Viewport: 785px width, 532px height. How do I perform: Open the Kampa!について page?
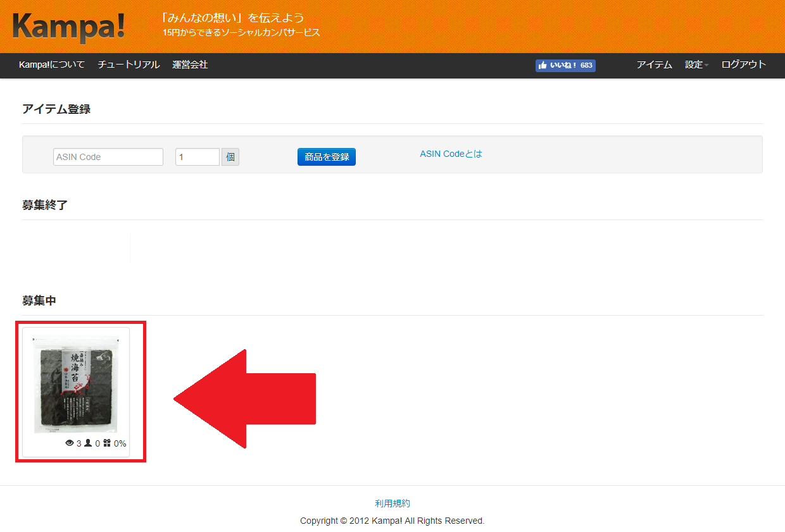(x=52, y=65)
